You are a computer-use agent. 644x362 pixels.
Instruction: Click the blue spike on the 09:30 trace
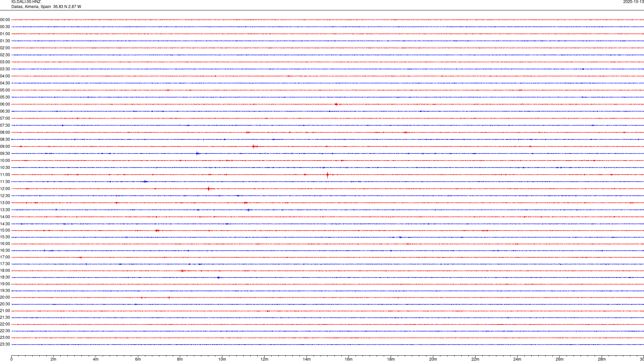(197, 154)
